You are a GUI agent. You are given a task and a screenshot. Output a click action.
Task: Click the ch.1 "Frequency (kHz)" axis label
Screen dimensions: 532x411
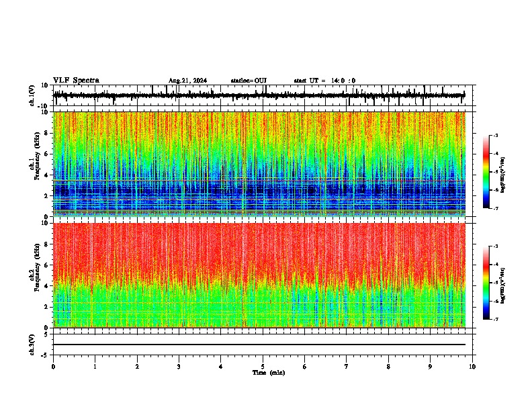point(37,155)
